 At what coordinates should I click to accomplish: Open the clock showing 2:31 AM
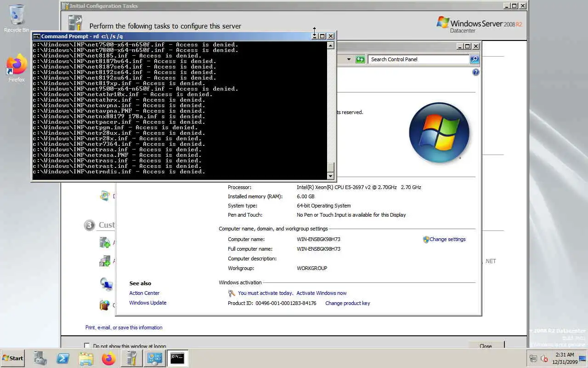pos(565,358)
